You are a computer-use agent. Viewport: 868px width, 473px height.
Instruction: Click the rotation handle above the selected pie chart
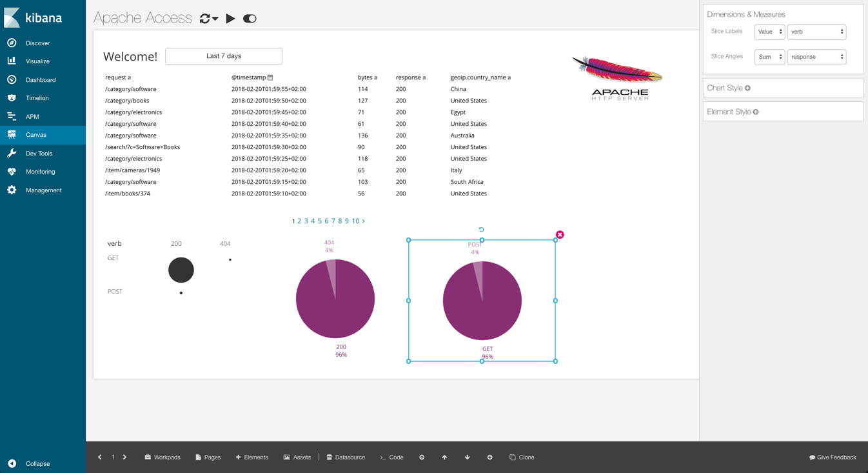click(480, 229)
